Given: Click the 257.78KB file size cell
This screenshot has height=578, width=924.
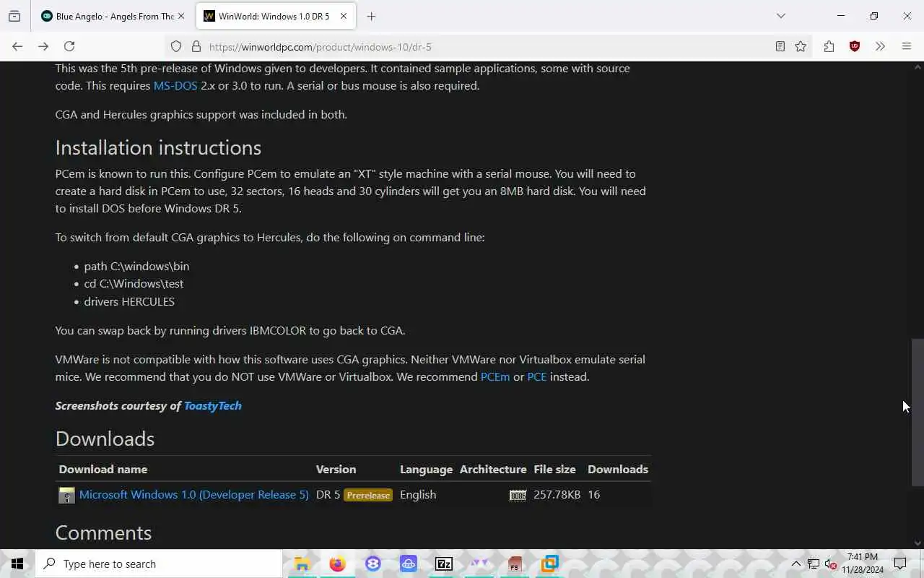Looking at the screenshot, I should 557,494.
